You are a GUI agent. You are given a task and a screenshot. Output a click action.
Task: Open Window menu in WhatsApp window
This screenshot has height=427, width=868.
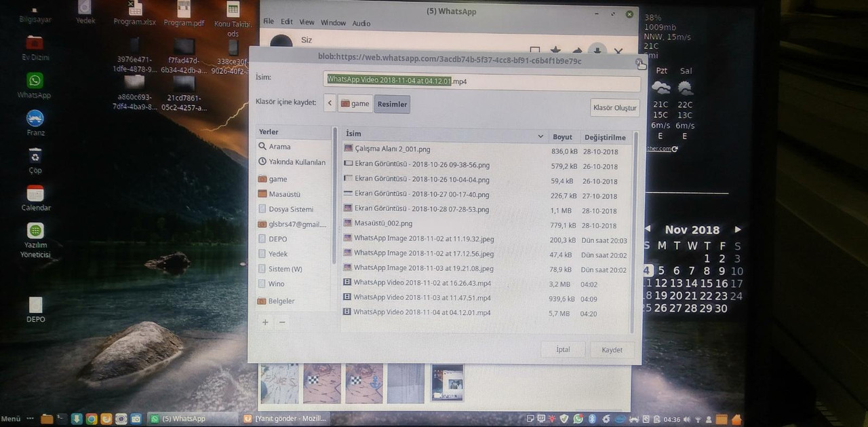pyautogui.click(x=333, y=22)
